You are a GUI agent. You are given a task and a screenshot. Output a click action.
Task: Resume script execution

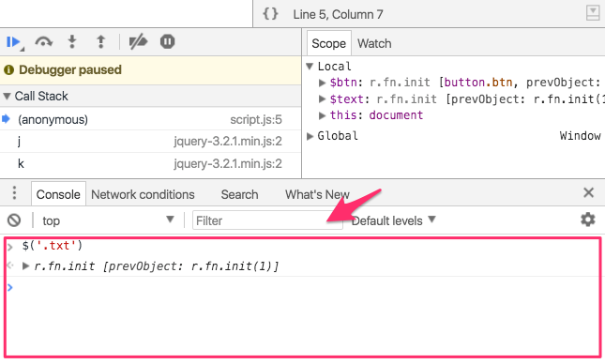tap(14, 41)
